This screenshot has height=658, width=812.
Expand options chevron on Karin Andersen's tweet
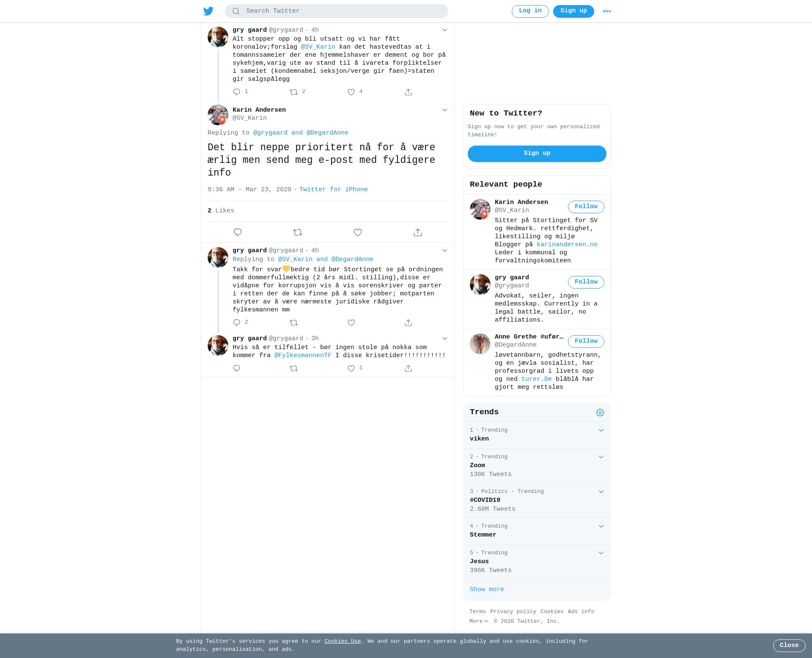pyautogui.click(x=444, y=110)
